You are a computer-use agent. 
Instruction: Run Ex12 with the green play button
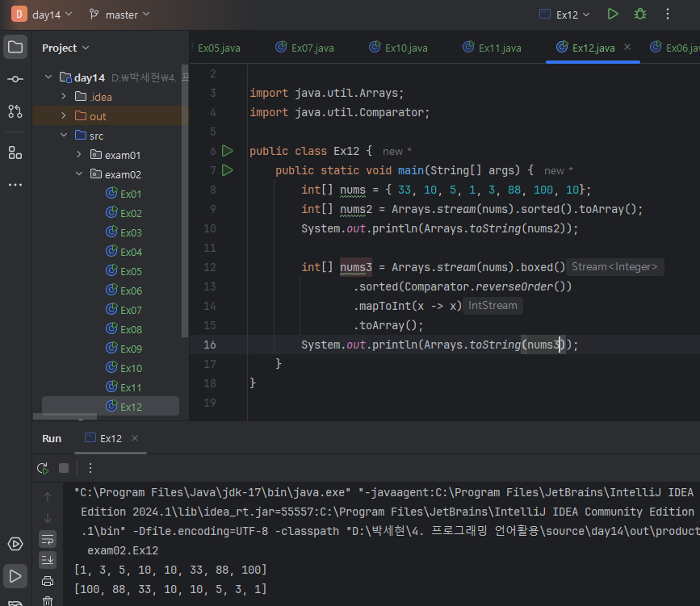[613, 15]
